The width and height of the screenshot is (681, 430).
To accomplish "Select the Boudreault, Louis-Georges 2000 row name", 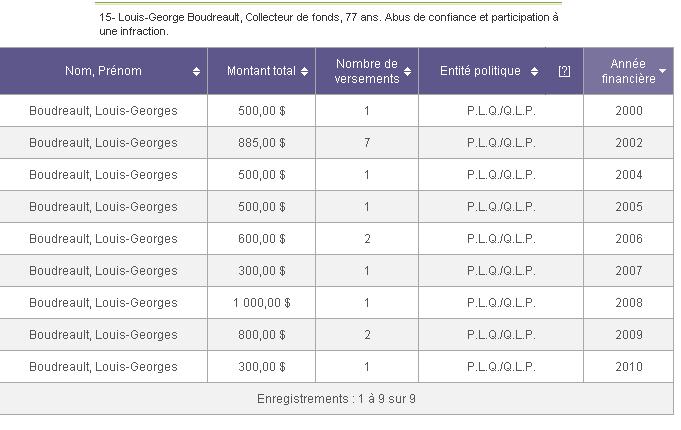I will [x=103, y=111].
